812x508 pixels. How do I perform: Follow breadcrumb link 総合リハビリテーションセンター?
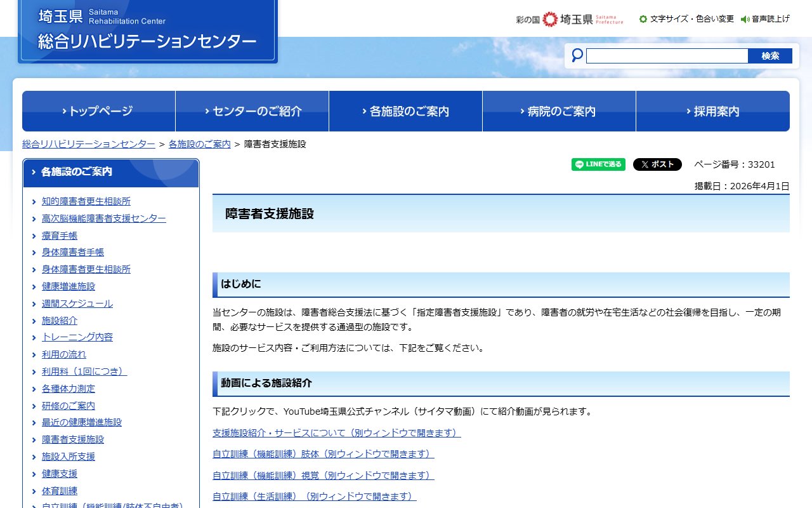89,144
